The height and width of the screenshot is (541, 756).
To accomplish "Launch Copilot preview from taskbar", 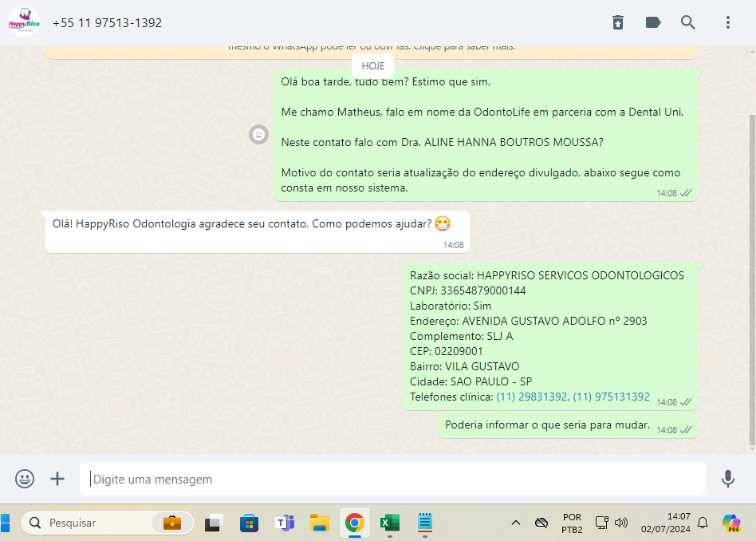I will coord(731,523).
